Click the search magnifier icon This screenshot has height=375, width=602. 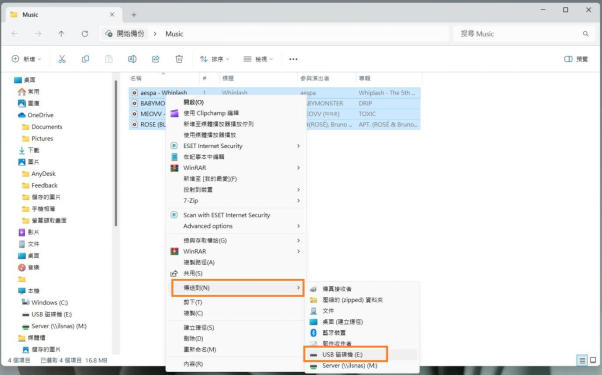(x=585, y=34)
